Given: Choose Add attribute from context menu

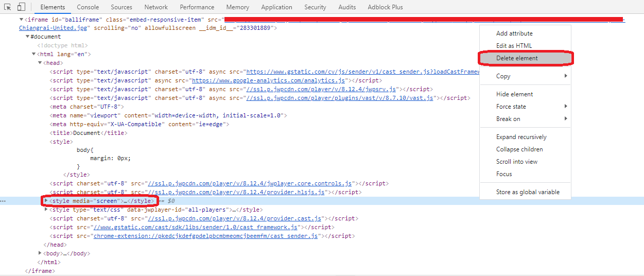Looking at the screenshot, I should (x=525, y=33).
